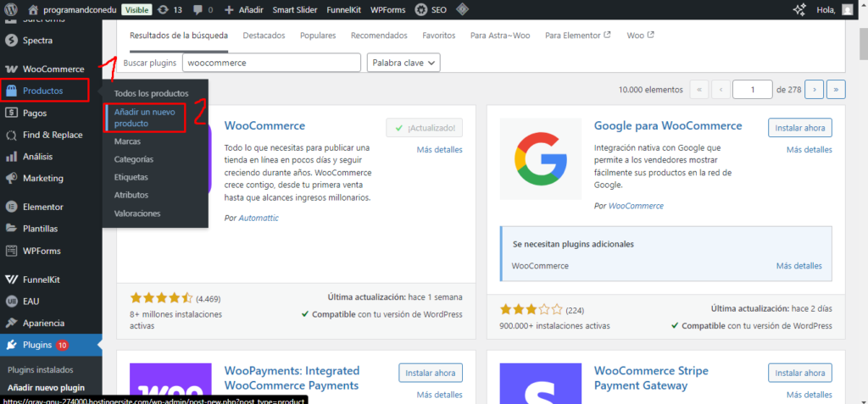Jump to last results page
The image size is (868, 404).
click(x=836, y=89)
